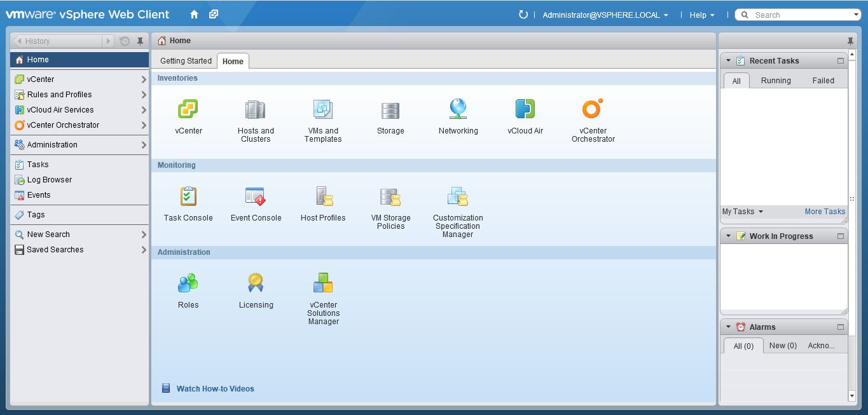868x415 pixels.
Task: Pin the navigator panel
Action: (x=141, y=41)
